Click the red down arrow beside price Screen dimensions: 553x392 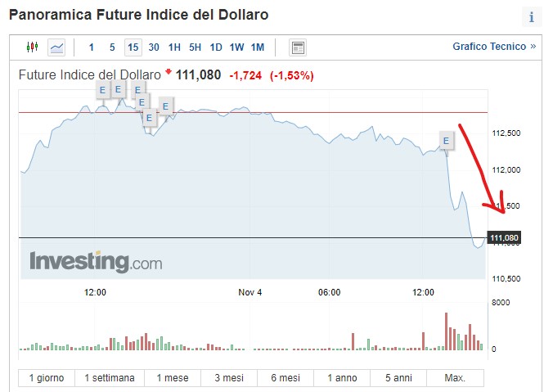coord(169,73)
